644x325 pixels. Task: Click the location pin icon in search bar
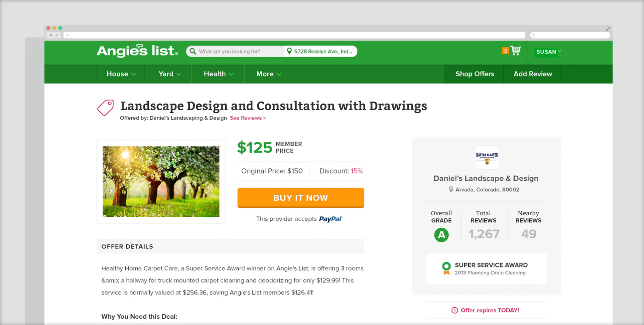tap(289, 51)
